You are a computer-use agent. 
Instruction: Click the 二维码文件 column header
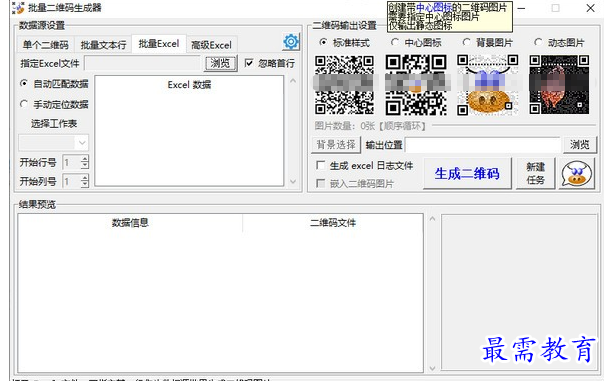tap(333, 223)
